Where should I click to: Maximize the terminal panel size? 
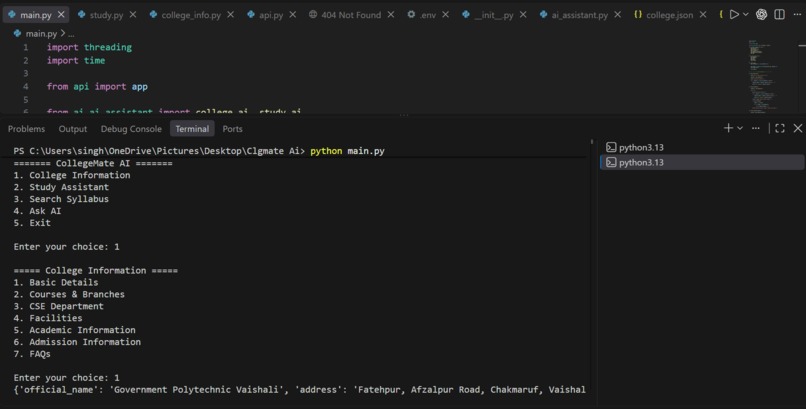click(780, 128)
